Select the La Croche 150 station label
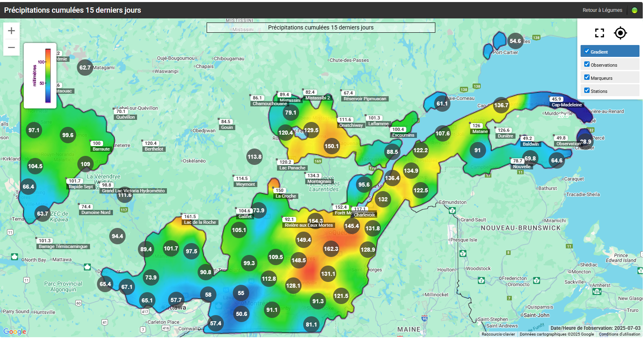This screenshot has width=644, height=338. 286,196
